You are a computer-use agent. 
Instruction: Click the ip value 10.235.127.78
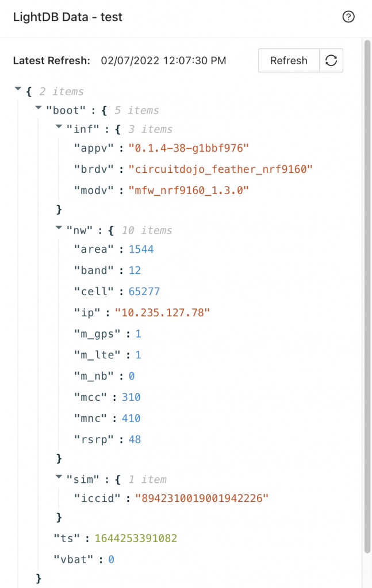(x=162, y=312)
